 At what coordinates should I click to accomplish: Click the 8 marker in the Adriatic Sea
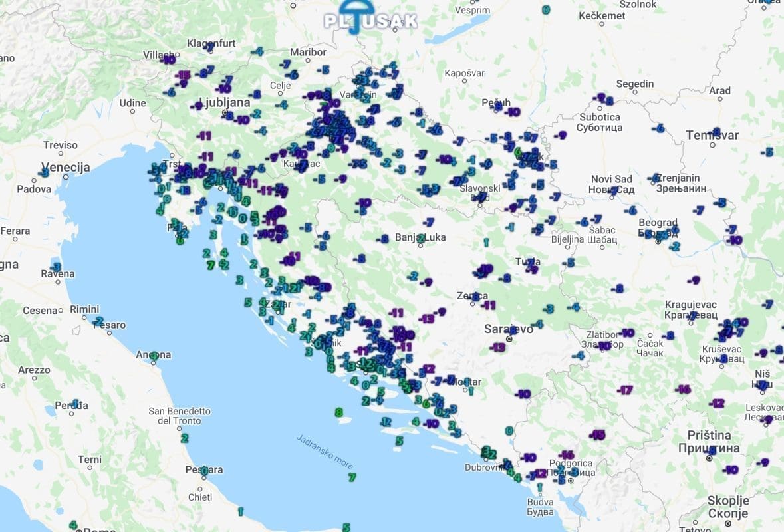click(338, 412)
